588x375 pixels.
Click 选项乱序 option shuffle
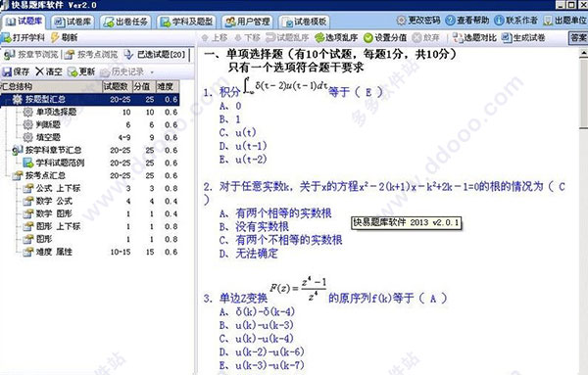tap(336, 37)
